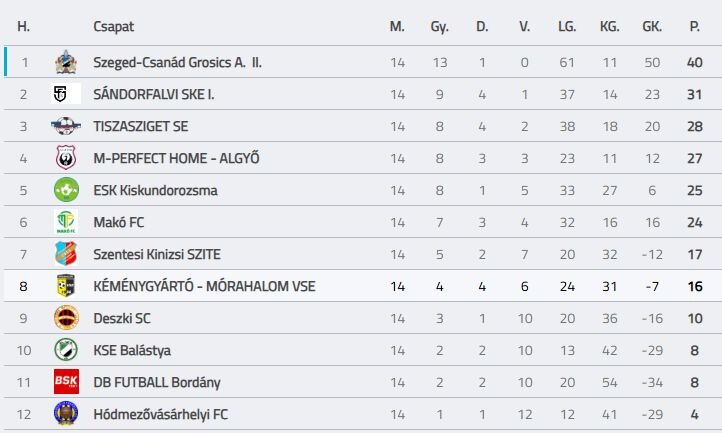
Task: Click the LG. goals scored header
Action: coord(567,26)
